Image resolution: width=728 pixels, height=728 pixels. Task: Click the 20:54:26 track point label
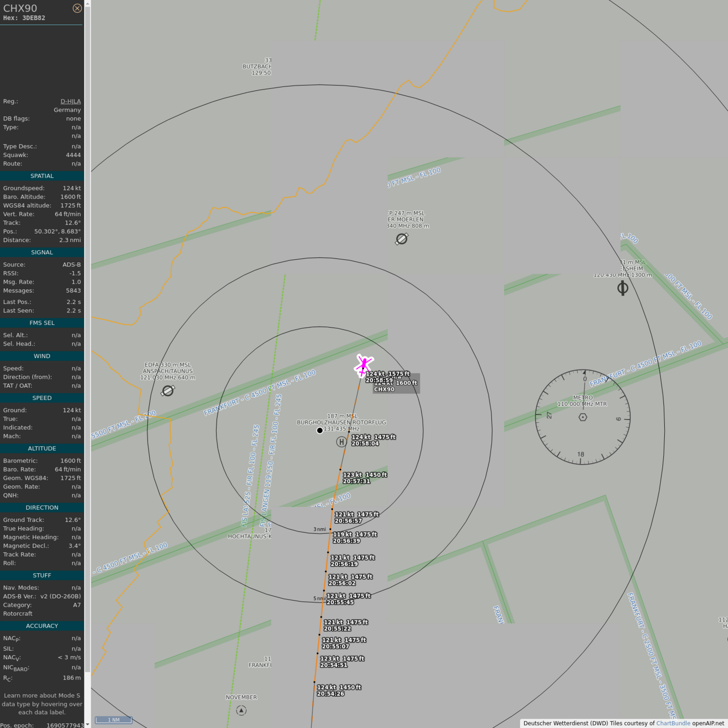(x=331, y=694)
